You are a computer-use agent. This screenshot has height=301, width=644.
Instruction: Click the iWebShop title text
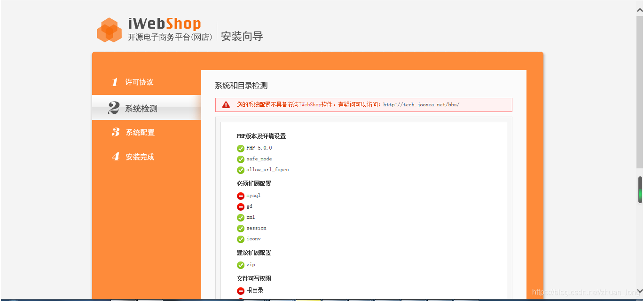point(165,24)
